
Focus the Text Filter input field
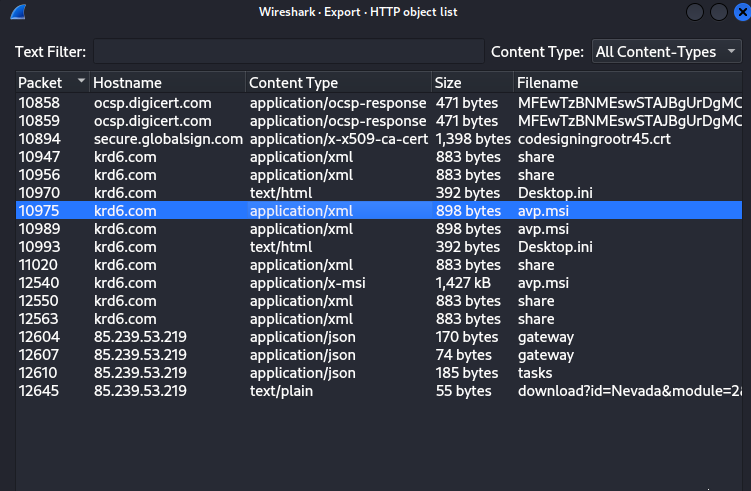(x=288, y=52)
